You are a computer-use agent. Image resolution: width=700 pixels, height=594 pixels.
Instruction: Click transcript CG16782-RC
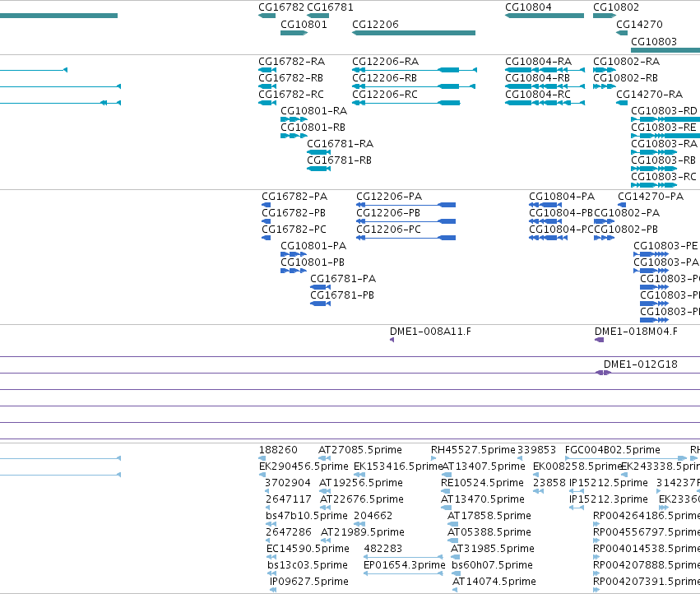pyautogui.click(x=291, y=95)
